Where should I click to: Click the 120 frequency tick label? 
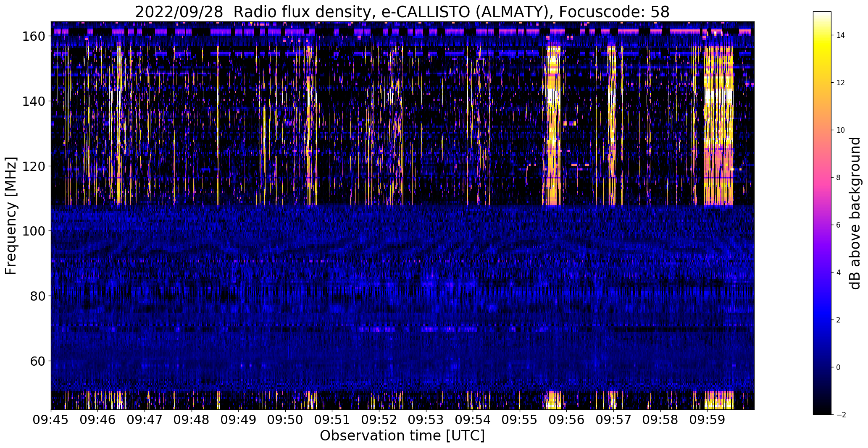[34, 166]
